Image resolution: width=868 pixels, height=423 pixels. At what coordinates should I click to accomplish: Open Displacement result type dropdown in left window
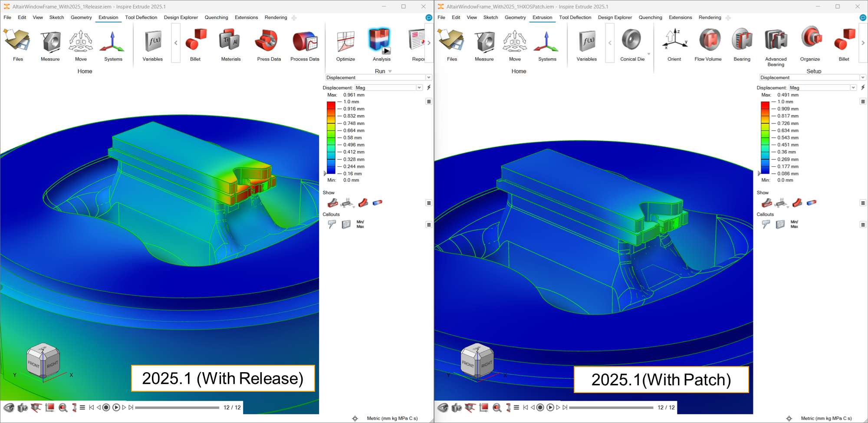click(x=378, y=77)
